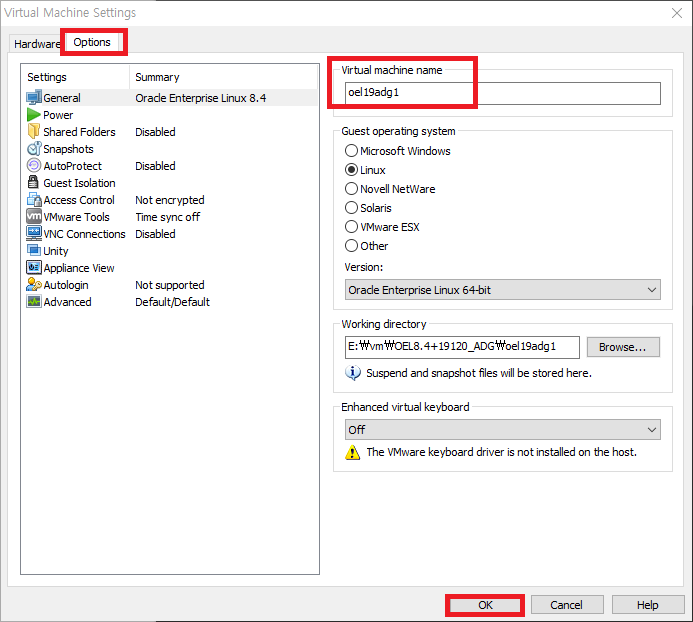
Task: Open Help for VM settings
Action: click(647, 605)
